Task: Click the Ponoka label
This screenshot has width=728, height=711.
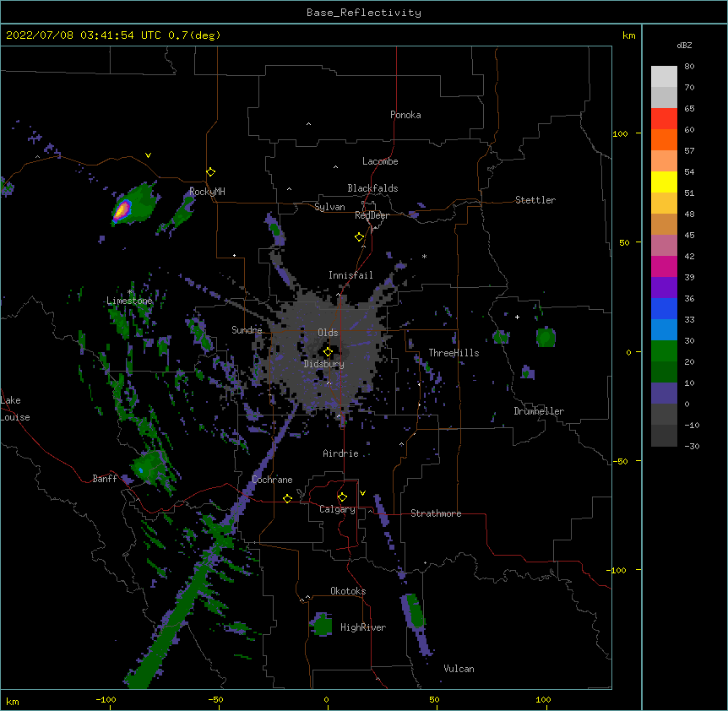Action: (x=405, y=115)
